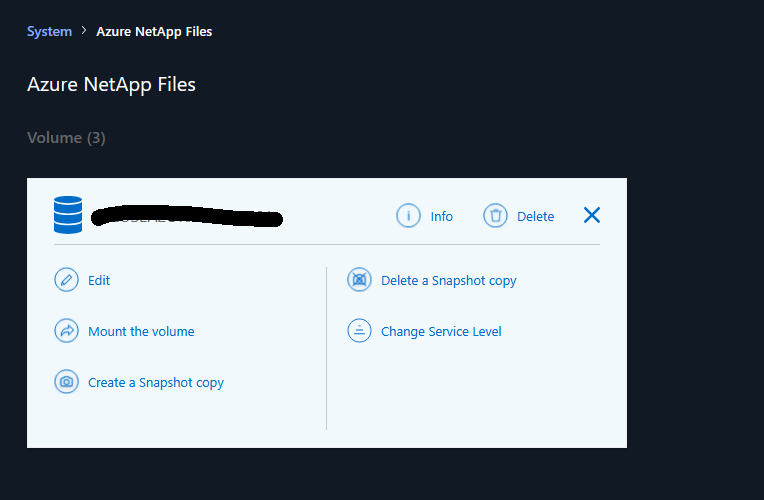Screen dimensions: 764x500
Task: Select Delete a Snapshot copy link
Action: pyautogui.click(x=449, y=281)
